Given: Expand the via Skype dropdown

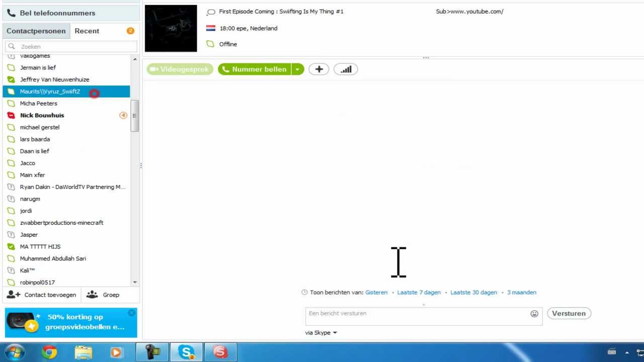Looking at the screenshot, I should pos(321,332).
